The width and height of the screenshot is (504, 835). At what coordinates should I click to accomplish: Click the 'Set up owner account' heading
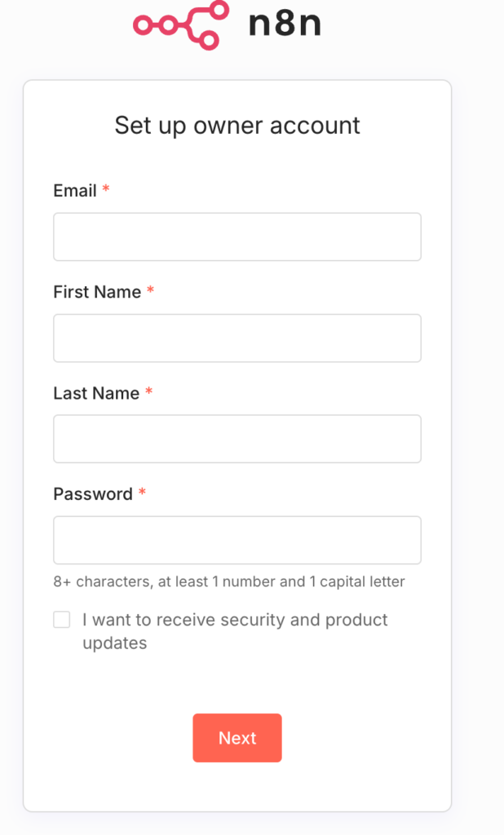[x=237, y=126]
